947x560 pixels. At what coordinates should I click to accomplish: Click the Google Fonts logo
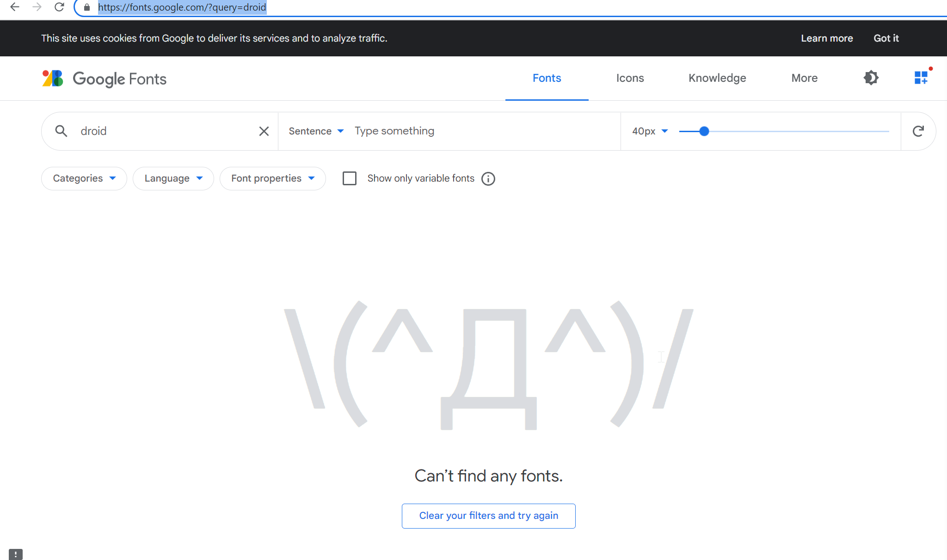click(104, 79)
